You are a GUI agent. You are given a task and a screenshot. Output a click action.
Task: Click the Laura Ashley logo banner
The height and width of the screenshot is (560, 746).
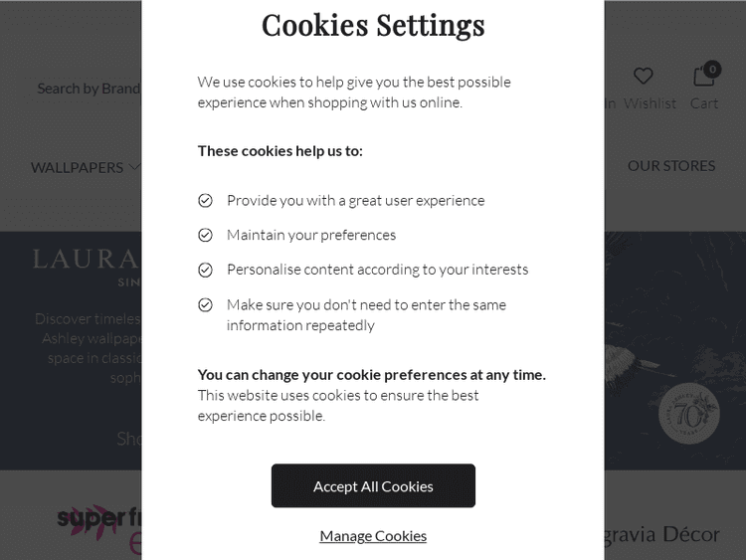pos(87,261)
